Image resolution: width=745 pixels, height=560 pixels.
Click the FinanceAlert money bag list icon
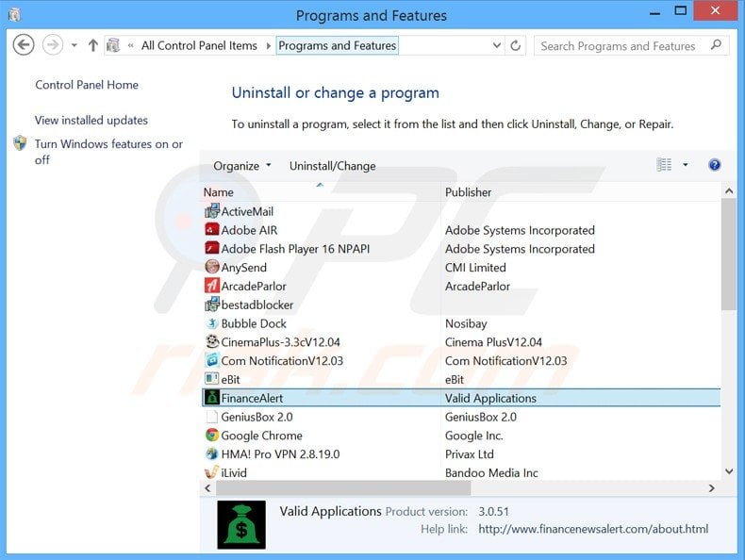pos(212,398)
